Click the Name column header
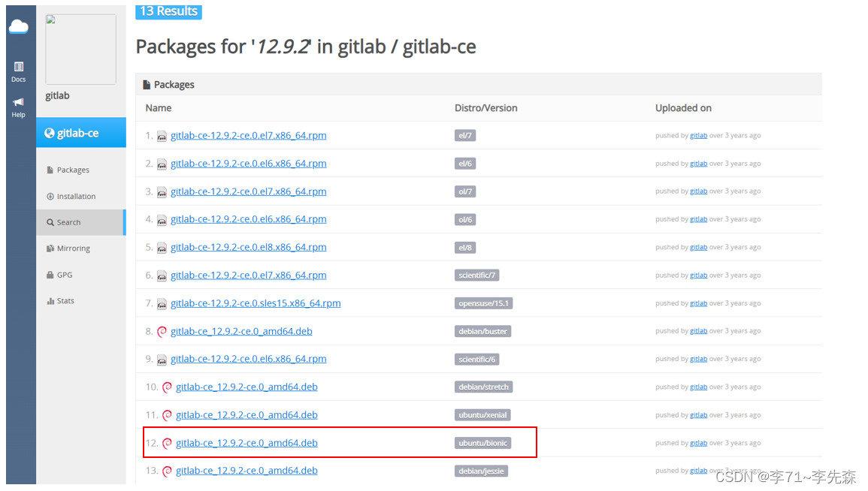The height and width of the screenshot is (491, 868). 159,108
